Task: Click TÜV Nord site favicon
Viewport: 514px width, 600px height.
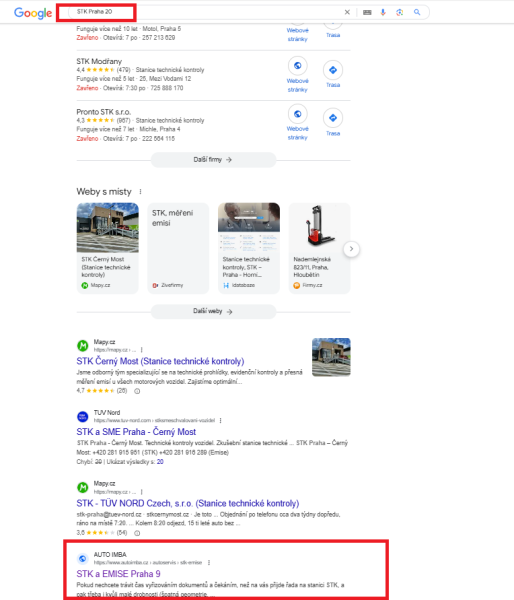Action: 83,417
